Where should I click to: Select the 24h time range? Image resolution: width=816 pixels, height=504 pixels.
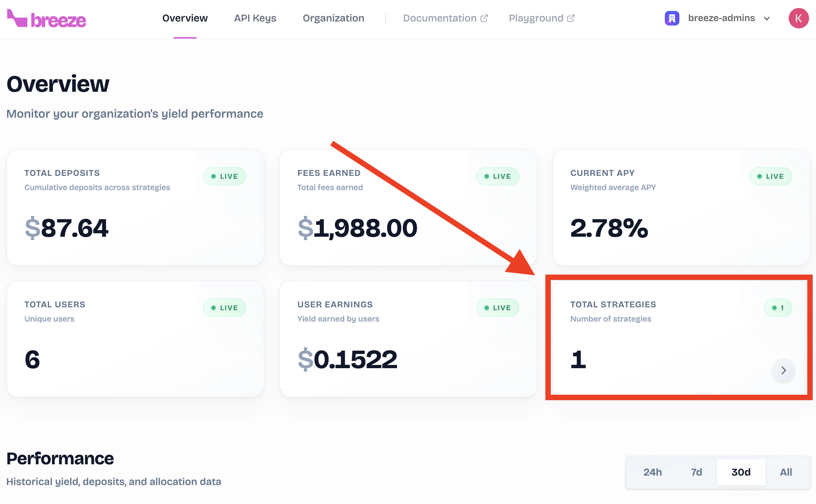[652, 472]
